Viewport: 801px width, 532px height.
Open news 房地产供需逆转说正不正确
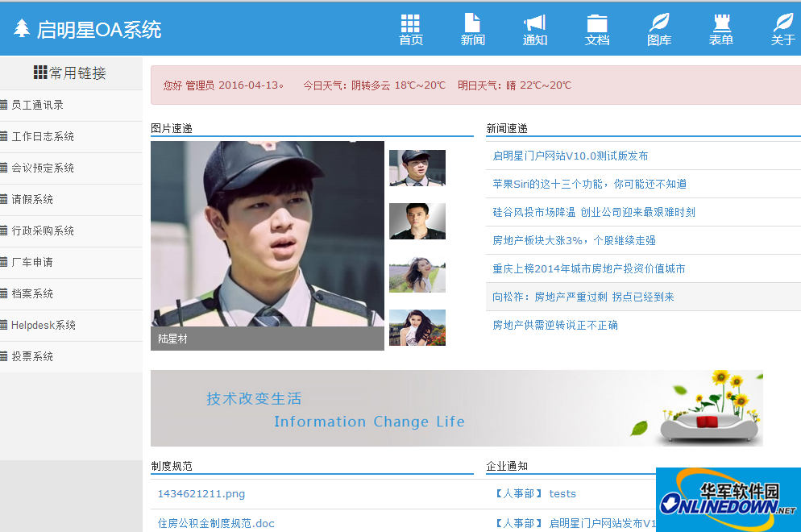(x=555, y=325)
